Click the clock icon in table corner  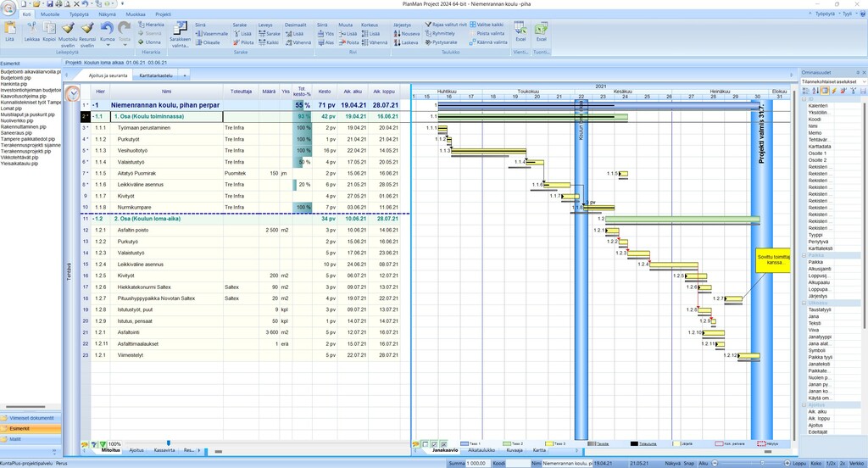[73, 93]
